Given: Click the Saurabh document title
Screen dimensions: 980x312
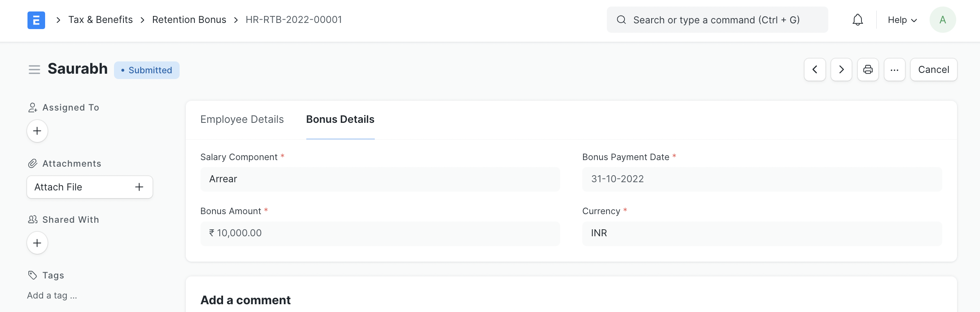Looking at the screenshot, I should 77,69.
